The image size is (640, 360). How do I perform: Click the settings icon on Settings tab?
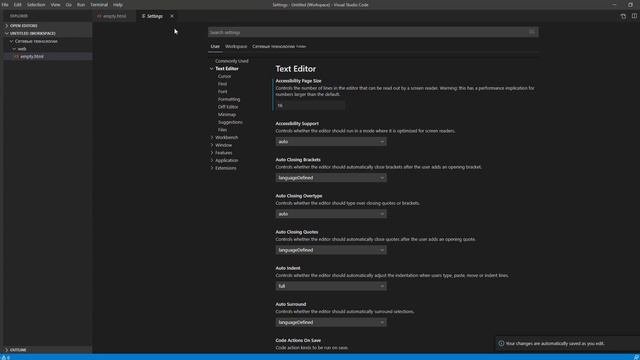(143, 16)
